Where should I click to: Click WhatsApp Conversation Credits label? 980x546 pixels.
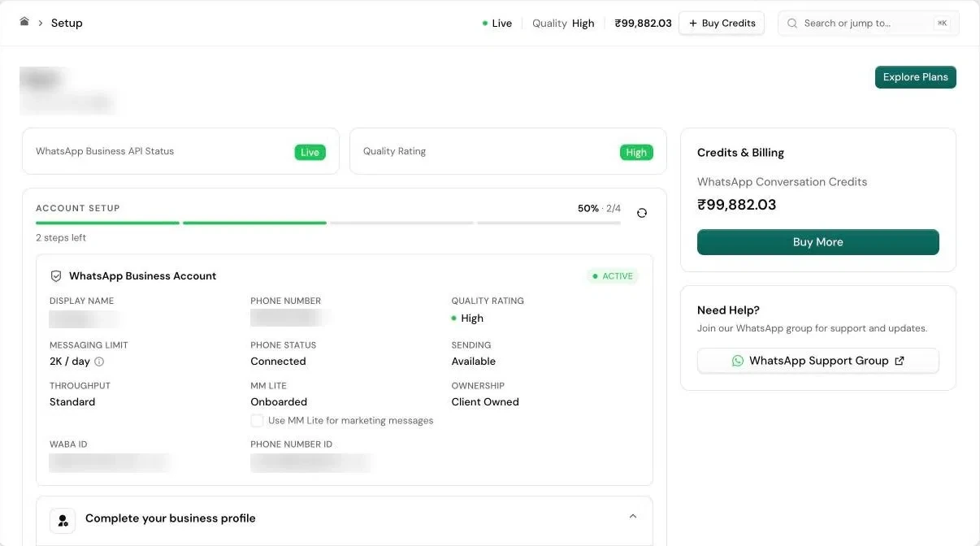coord(782,182)
